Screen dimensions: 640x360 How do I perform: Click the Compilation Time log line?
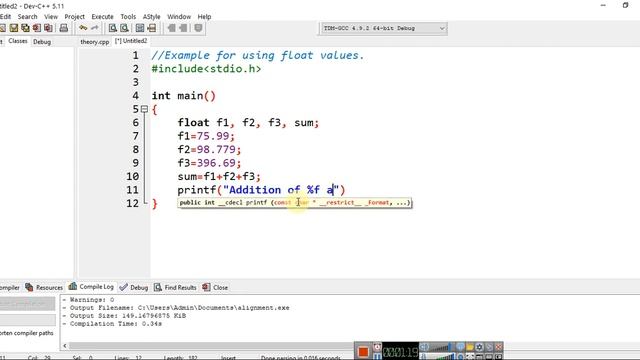[112, 324]
